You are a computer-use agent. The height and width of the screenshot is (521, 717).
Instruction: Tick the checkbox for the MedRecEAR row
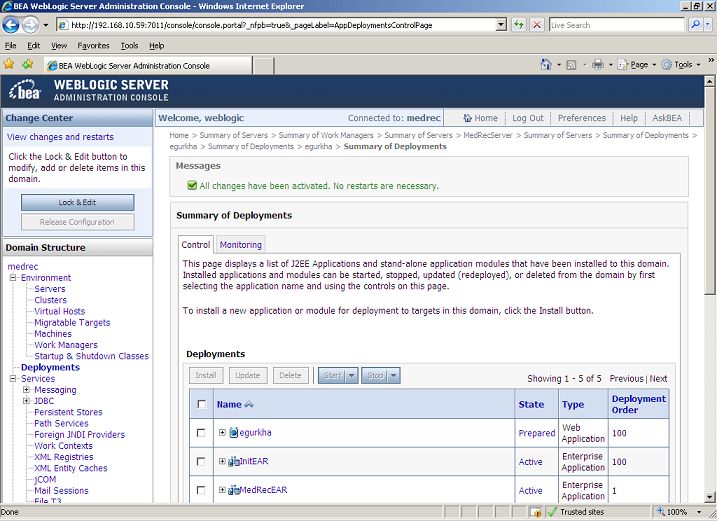(201, 490)
